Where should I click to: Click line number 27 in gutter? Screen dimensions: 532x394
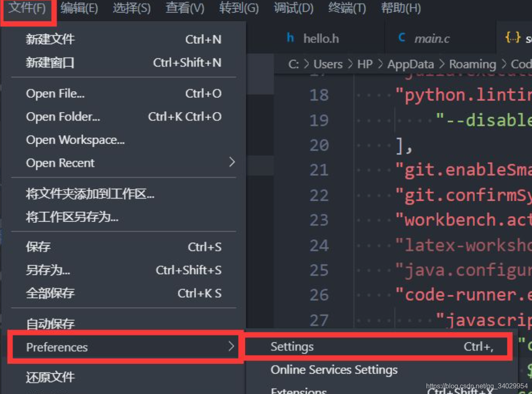[x=319, y=320]
